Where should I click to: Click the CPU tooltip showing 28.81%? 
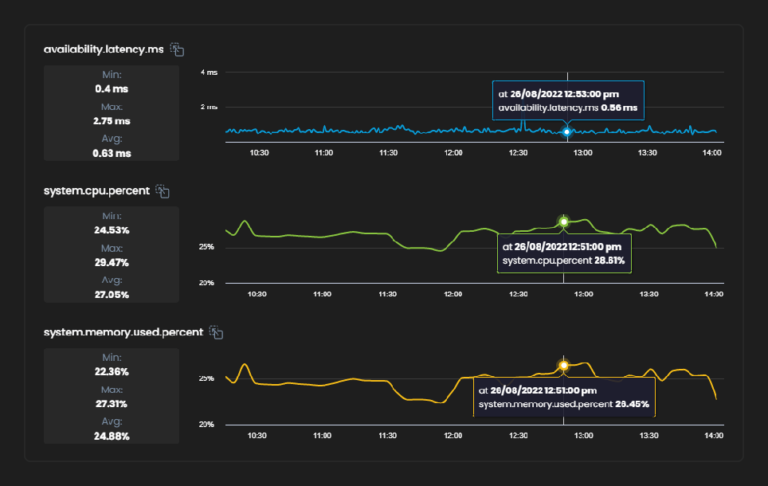click(563, 253)
